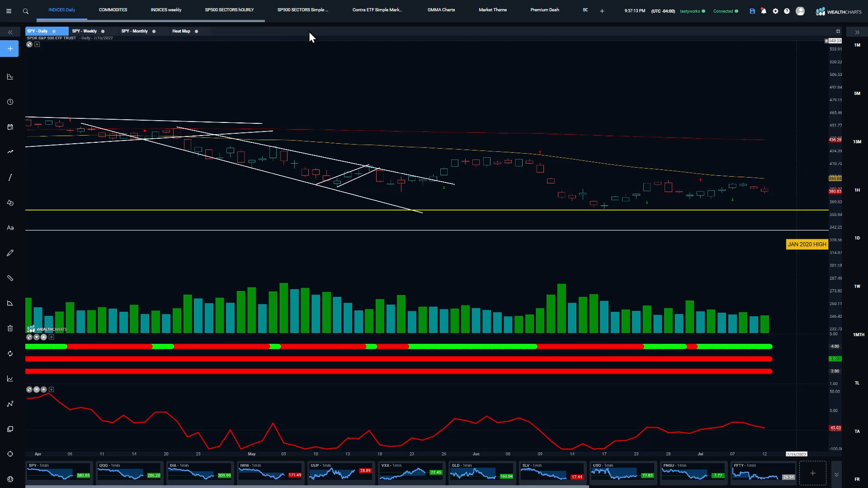The height and width of the screenshot is (488, 868).
Task: Select the 1M timeframe button
Action: click(857, 45)
